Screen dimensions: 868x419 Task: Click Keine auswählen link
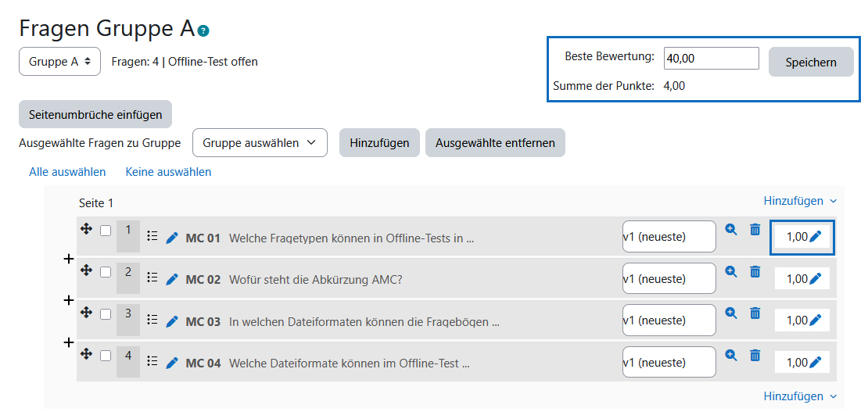pyautogui.click(x=168, y=172)
